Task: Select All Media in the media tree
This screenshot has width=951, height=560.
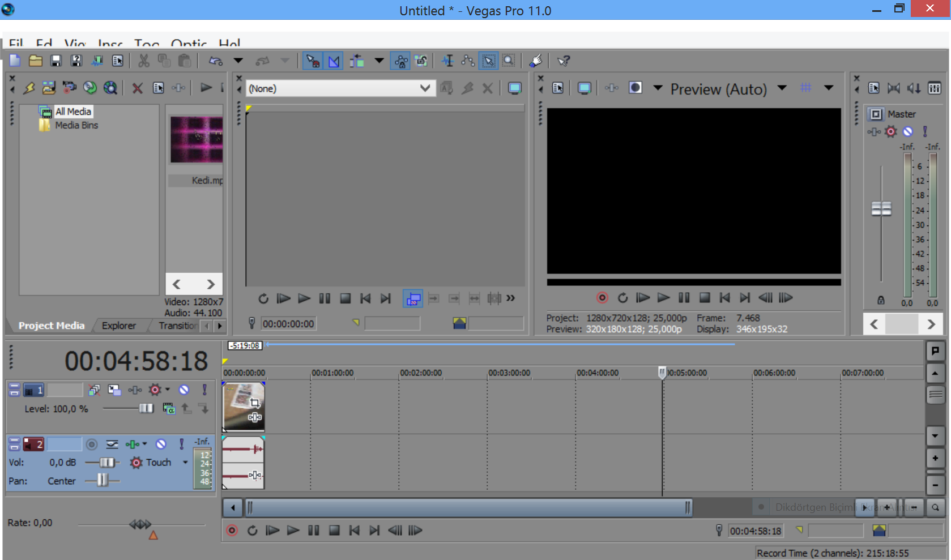Action: [x=73, y=112]
